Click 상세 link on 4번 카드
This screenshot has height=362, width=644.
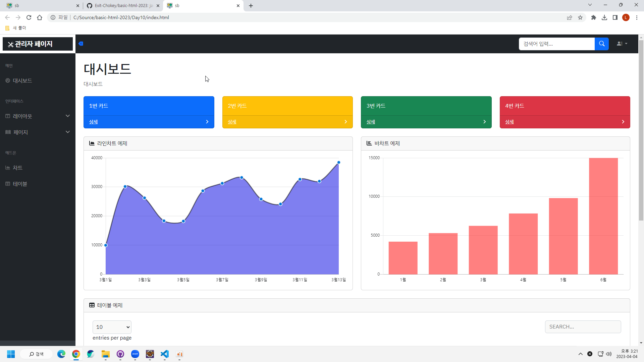(509, 122)
